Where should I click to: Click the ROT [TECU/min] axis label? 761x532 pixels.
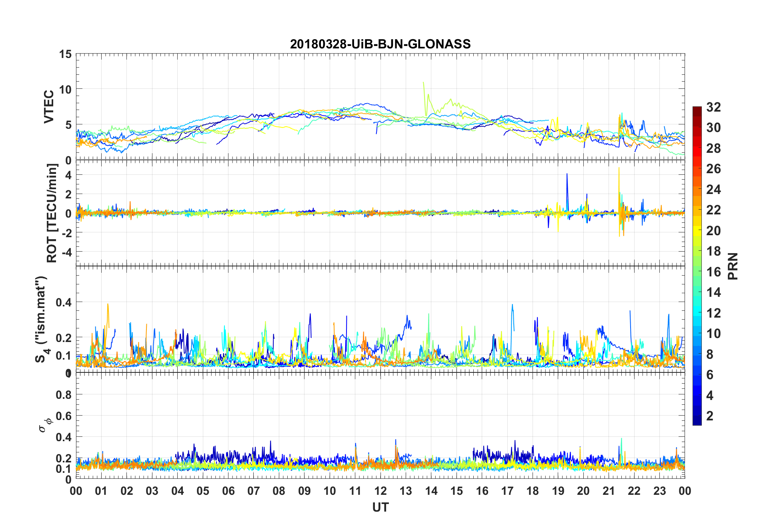click(x=52, y=213)
